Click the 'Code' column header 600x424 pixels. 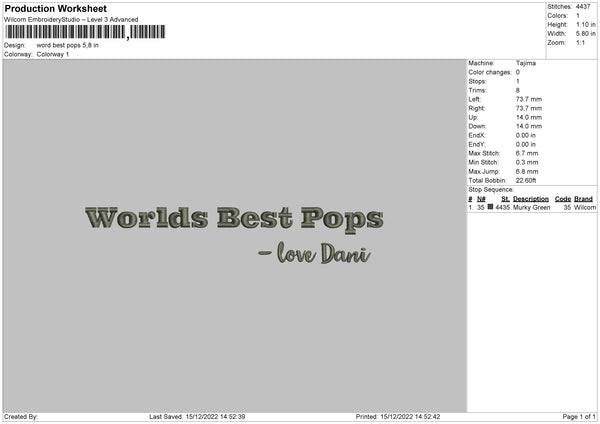pos(563,199)
